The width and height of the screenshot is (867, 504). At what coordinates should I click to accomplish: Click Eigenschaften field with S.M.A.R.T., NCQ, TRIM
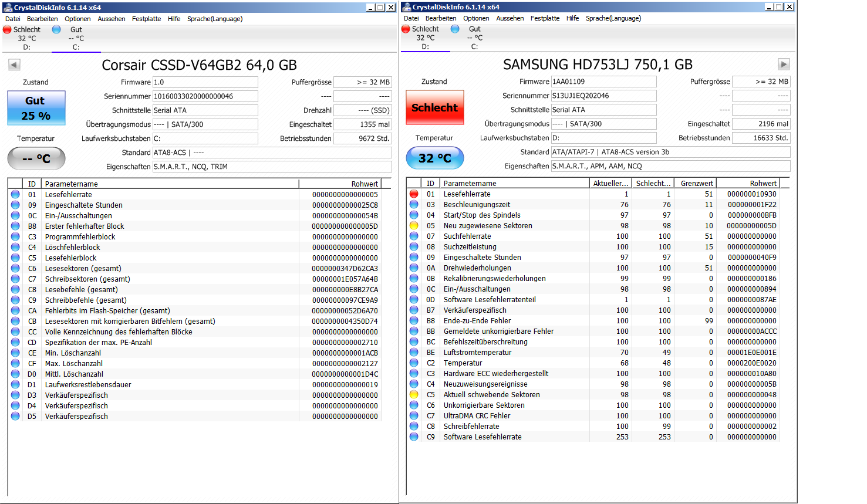point(272,167)
